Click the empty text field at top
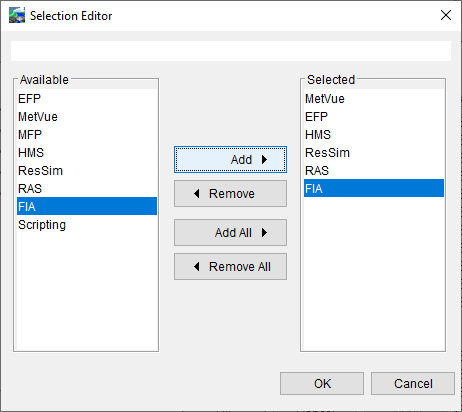462x412 pixels. 231,51
